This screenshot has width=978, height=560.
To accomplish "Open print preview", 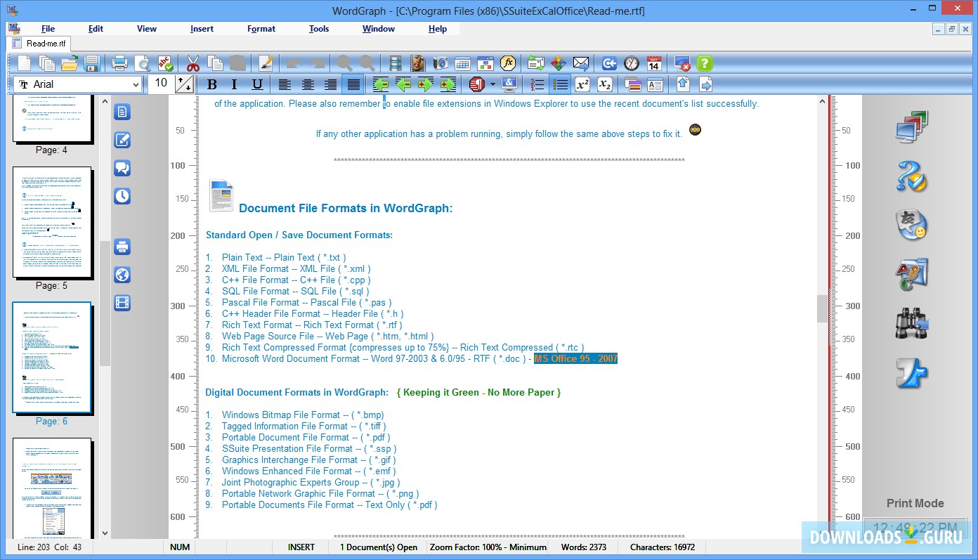I will click(x=142, y=63).
